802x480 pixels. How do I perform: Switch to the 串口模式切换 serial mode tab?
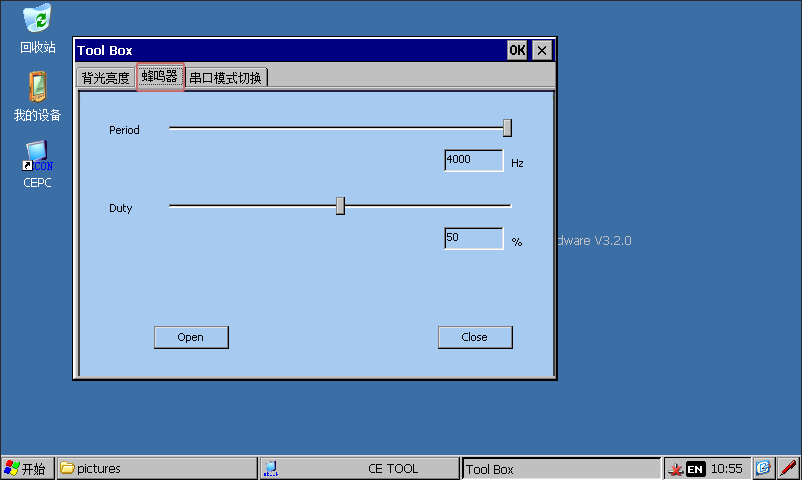click(x=226, y=78)
